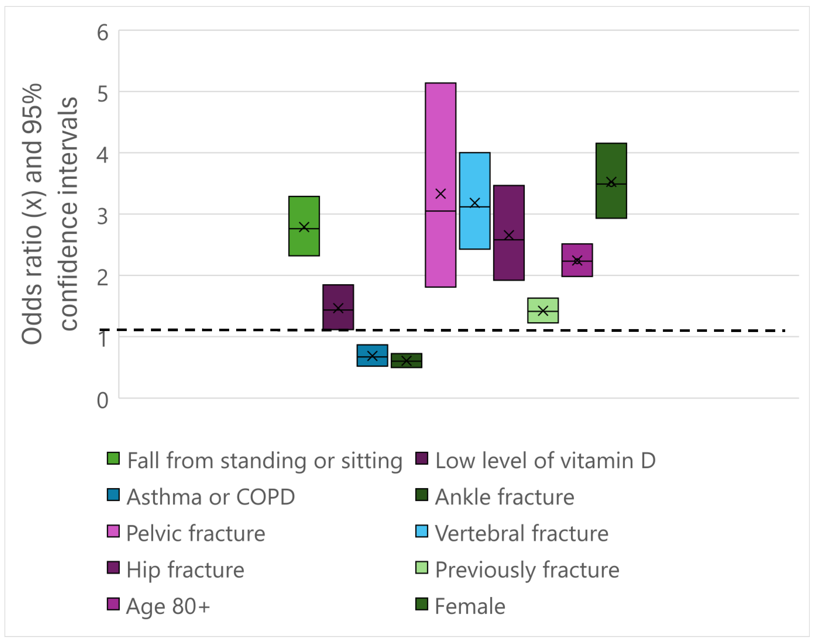Click the bright green Fall from standing box

304,226
